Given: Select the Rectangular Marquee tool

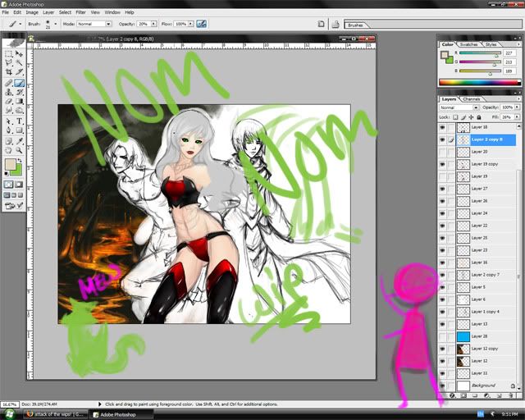Looking at the screenshot, I should 9,54.
